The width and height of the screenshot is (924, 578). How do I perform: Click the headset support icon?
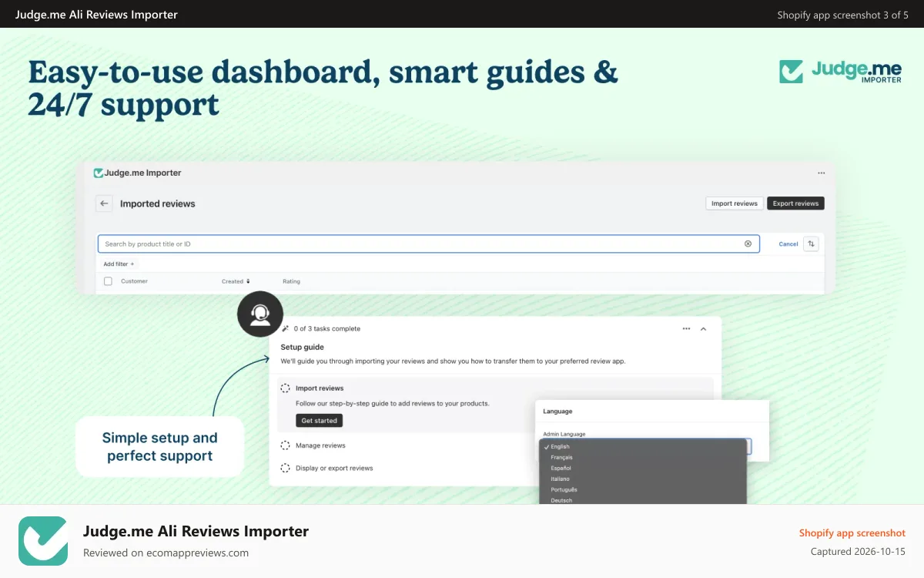coord(260,314)
